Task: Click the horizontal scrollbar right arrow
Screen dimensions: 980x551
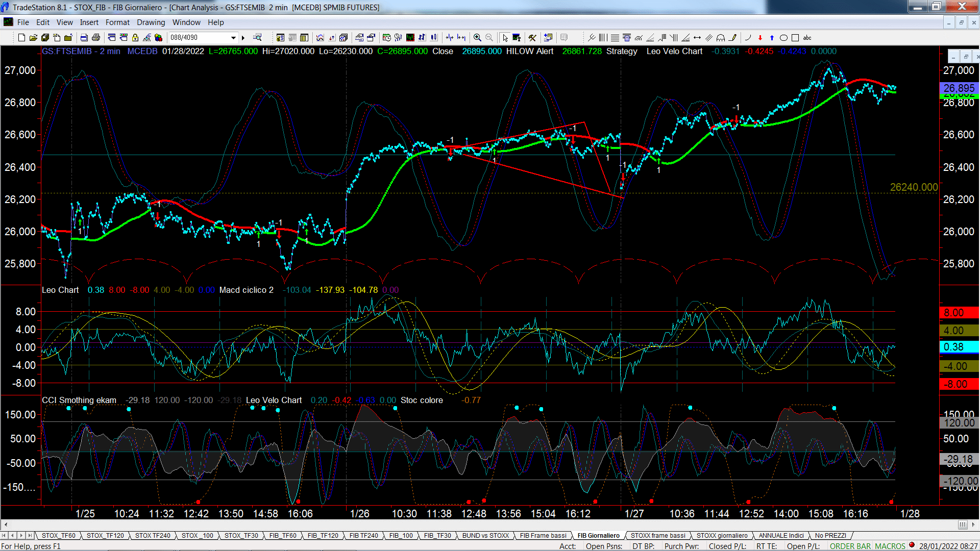Action: [x=974, y=524]
